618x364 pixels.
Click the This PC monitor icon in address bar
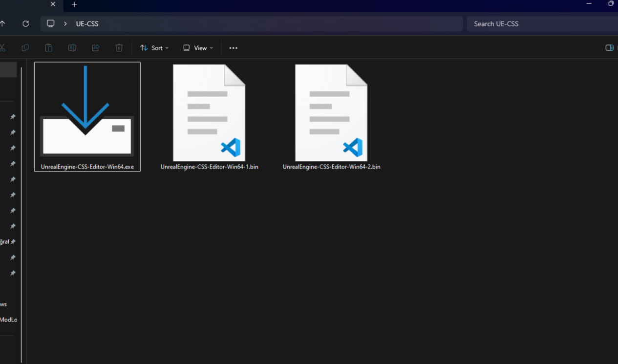pos(51,23)
